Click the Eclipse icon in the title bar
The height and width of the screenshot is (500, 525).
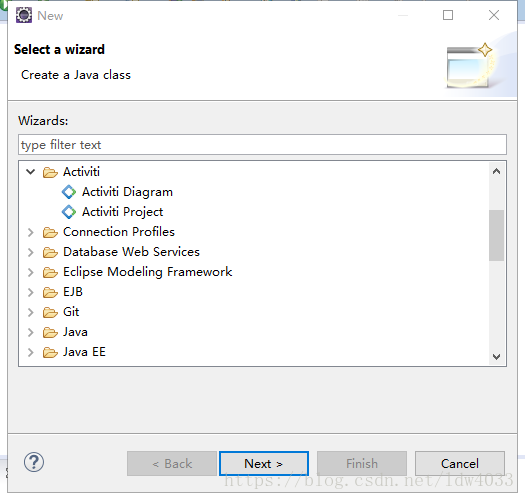(24, 15)
